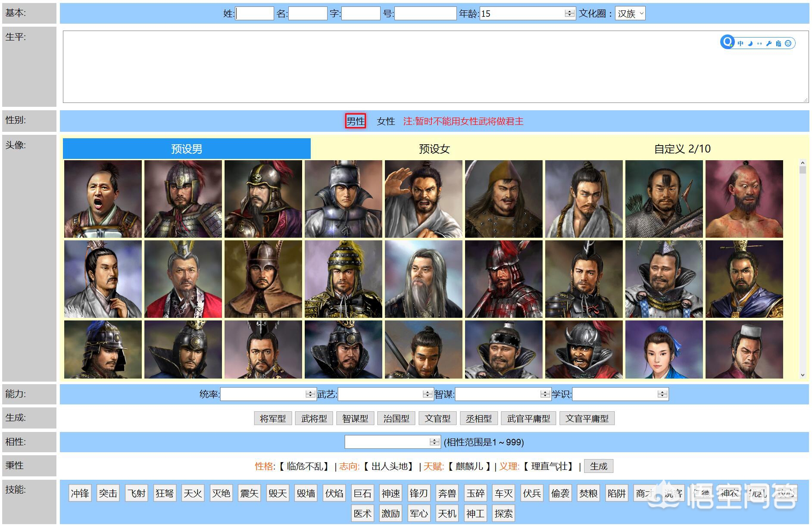Click the moon icon in IME toolbar
Viewport: 812px width, 525px height.
pyautogui.click(x=750, y=43)
